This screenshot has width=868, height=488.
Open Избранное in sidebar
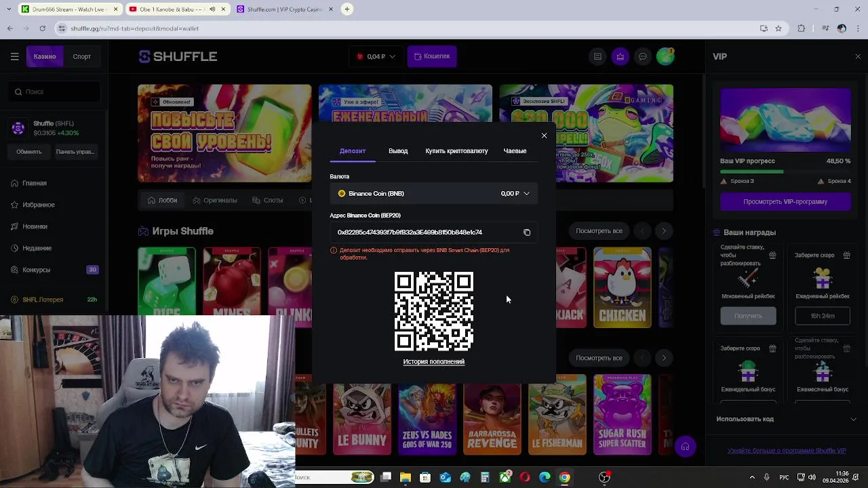[39, 205]
